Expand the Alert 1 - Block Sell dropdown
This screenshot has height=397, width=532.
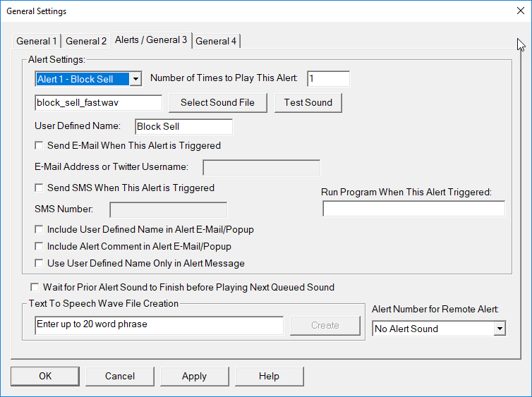(136, 79)
